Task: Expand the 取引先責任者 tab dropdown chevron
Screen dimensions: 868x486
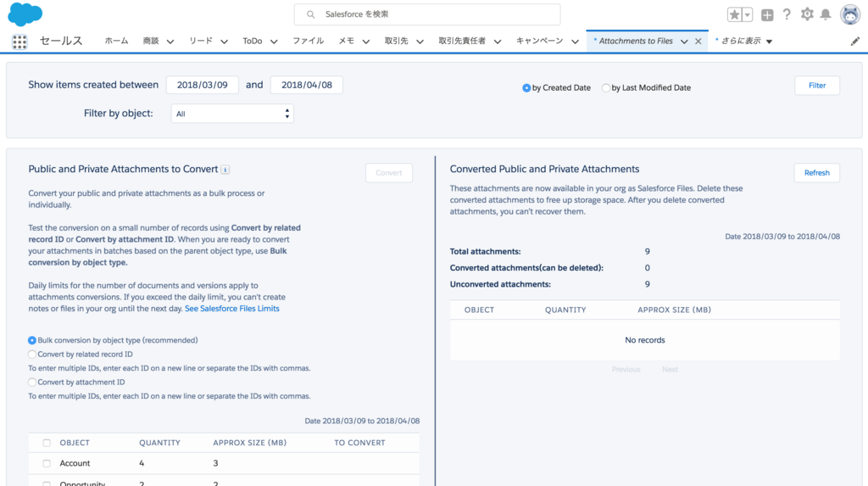Action: pyautogui.click(x=497, y=42)
